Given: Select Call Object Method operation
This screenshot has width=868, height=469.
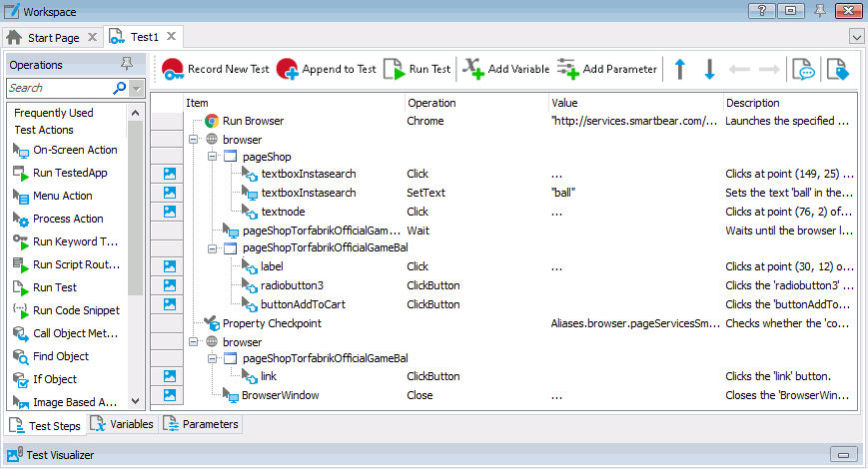Looking at the screenshot, I should coord(65,333).
